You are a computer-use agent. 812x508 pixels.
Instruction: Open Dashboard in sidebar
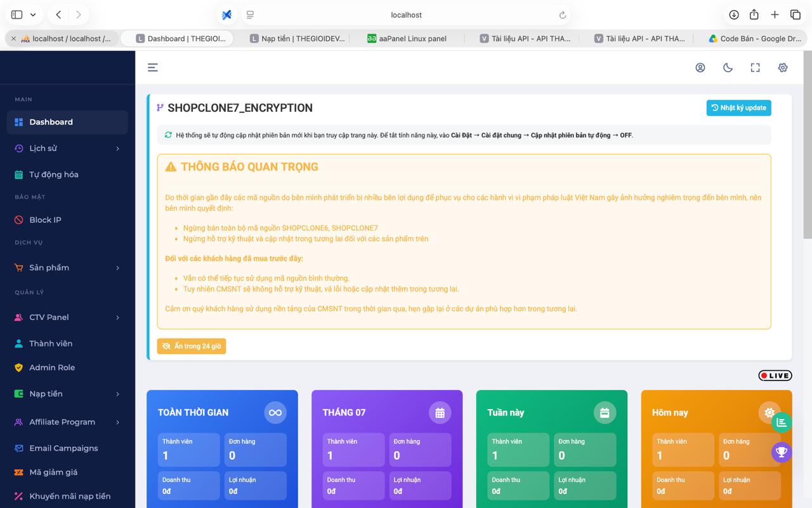(67, 122)
